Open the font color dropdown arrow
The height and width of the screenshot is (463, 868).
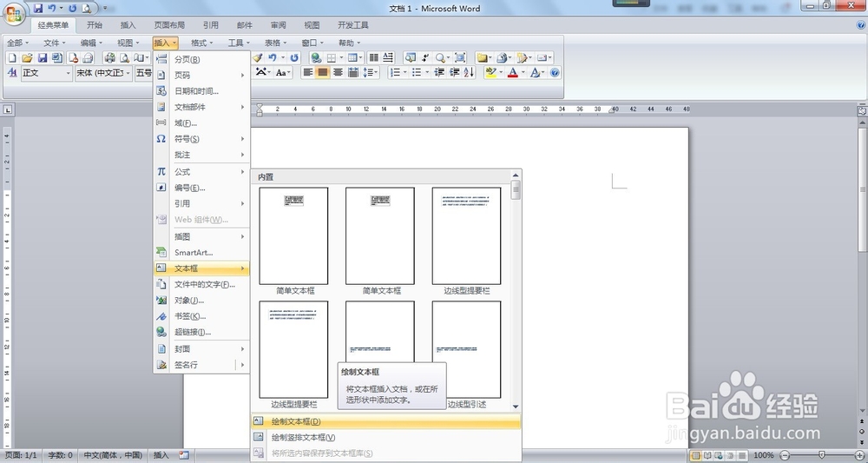pos(523,73)
